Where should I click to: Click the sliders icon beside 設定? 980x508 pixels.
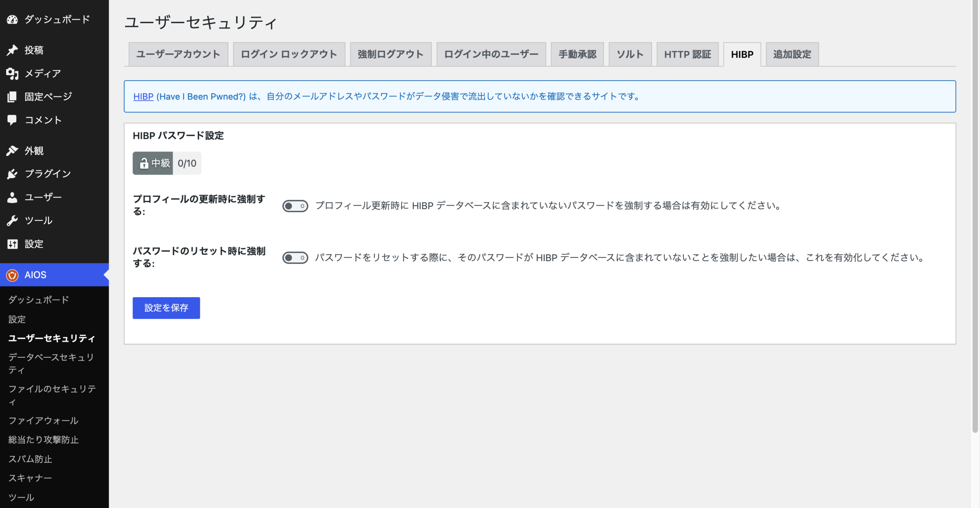(x=12, y=244)
